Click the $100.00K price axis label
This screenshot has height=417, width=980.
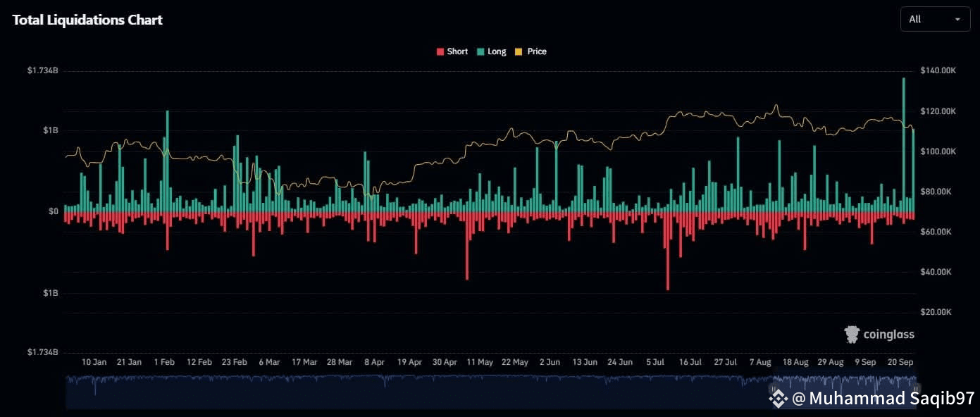point(938,151)
